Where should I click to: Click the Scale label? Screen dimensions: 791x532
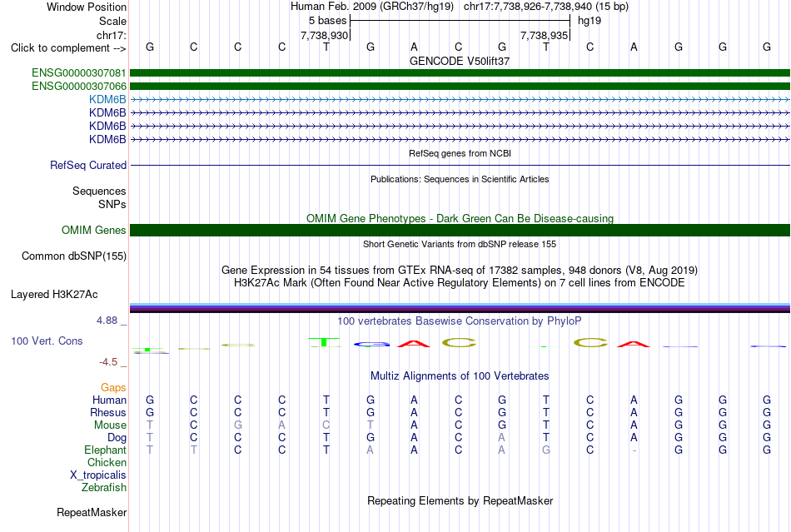coord(112,21)
